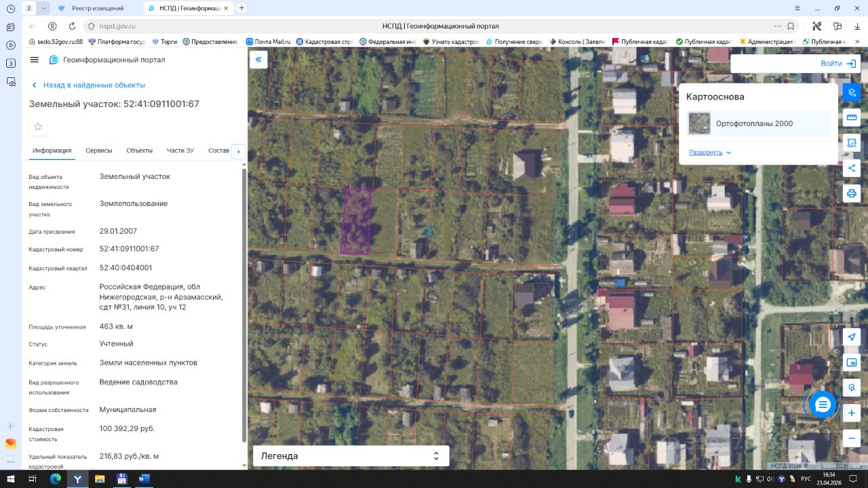This screenshot has width=868, height=488.
Task: Show more info tabs with the right arrow
Action: [x=239, y=152]
